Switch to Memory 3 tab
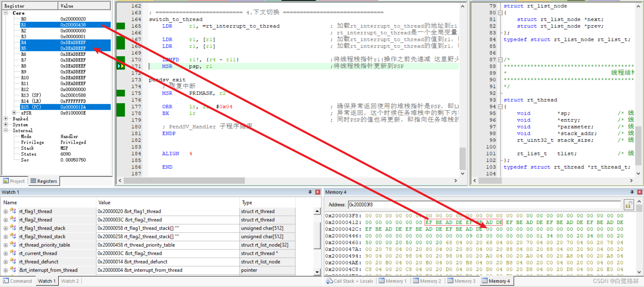 [x=461, y=281]
